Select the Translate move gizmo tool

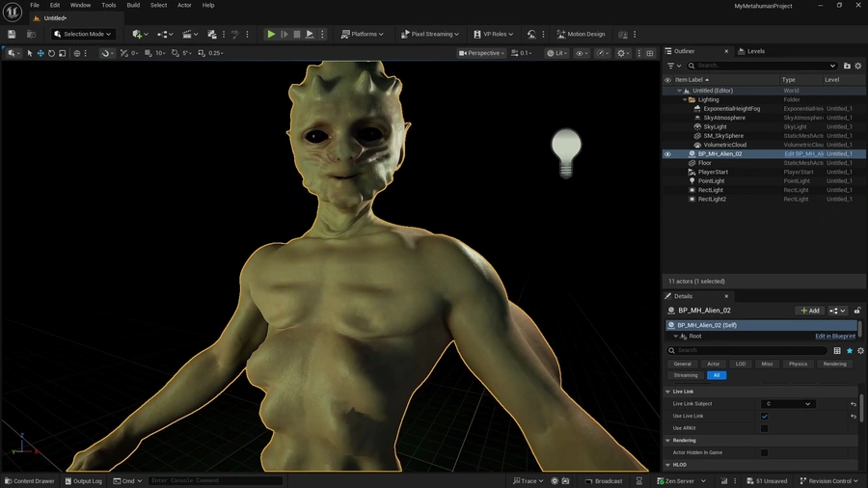(x=41, y=53)
